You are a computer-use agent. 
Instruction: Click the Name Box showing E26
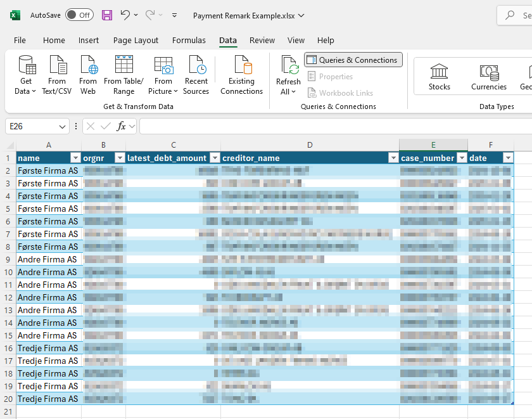[32, 126]
